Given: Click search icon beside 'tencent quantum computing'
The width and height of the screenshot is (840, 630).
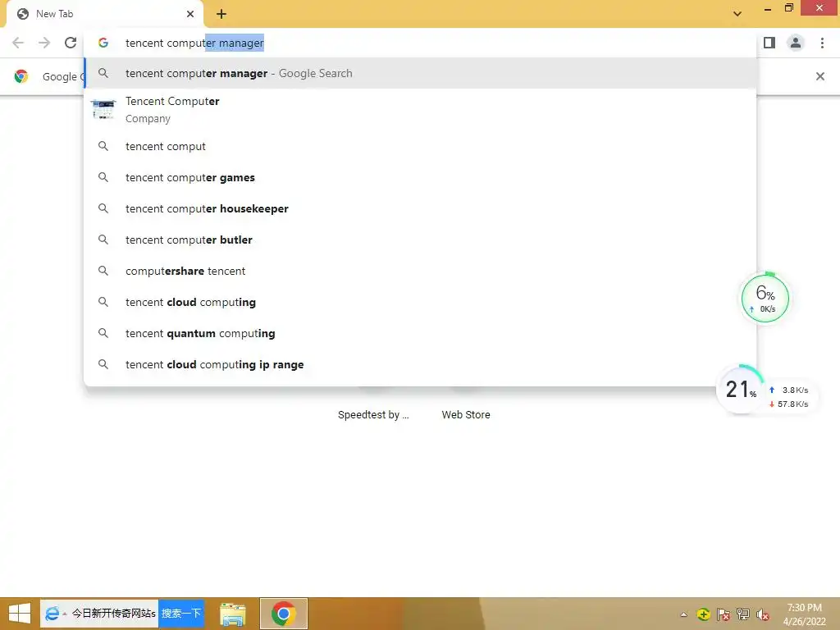Looking at the screenshot, I should tap(103, 332).
